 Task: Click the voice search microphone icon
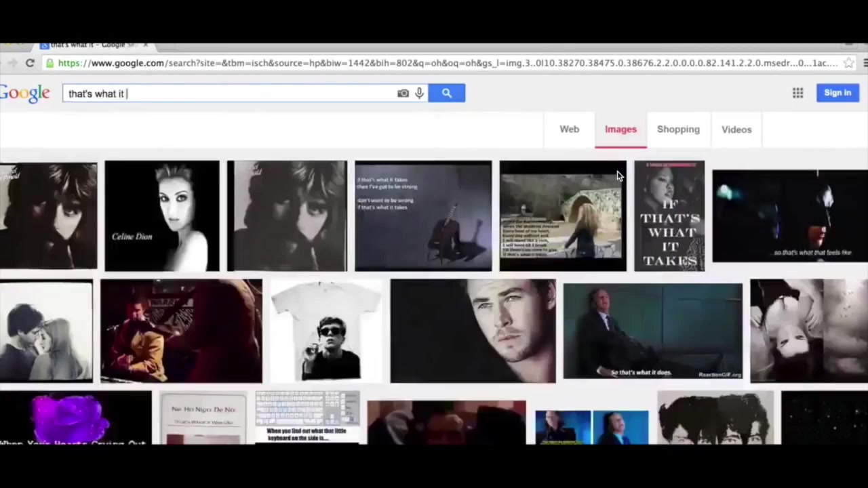click(x=420, y=93)
